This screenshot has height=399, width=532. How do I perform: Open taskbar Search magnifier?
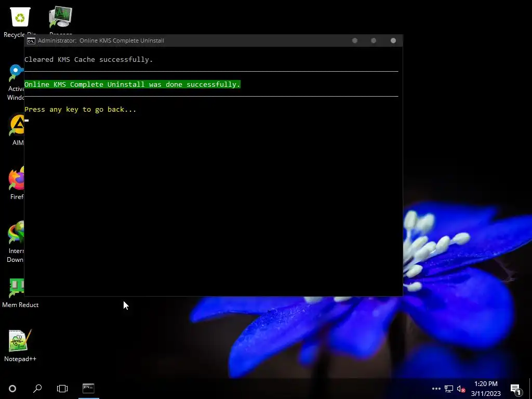pos(37,389)
